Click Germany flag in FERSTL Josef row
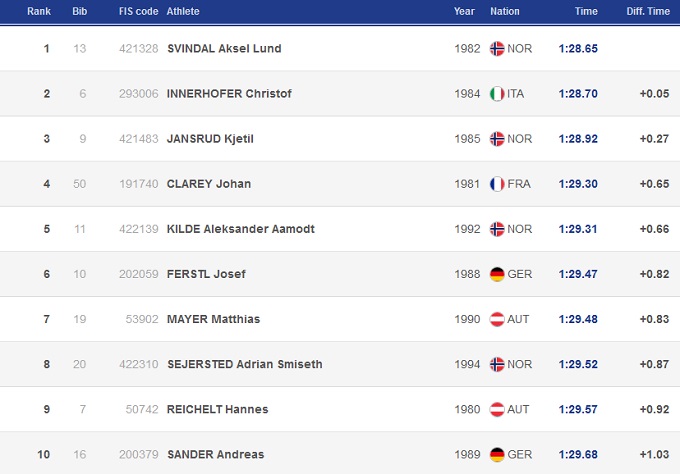Image resolution: width=680 pixels, height=474 pixels. [497, 274]
